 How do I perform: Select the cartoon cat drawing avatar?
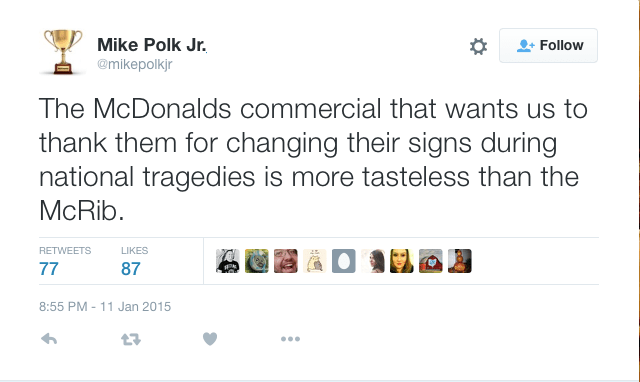coord(314,261)
